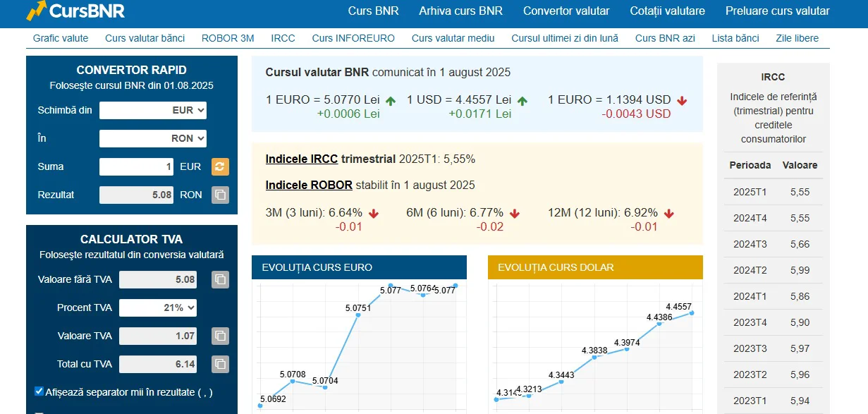Open Preluare curs valutar menu item
The image size is (868, 414).
[x=777, y=11]
